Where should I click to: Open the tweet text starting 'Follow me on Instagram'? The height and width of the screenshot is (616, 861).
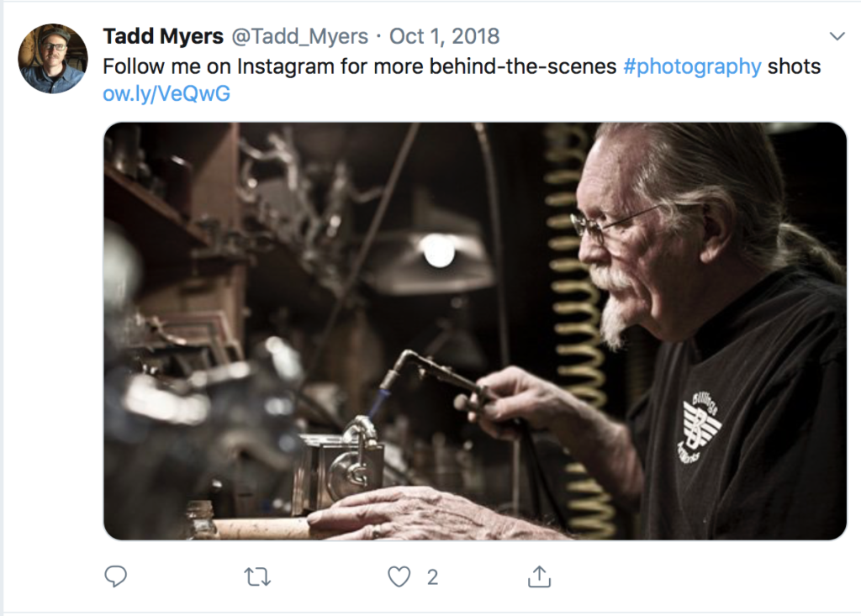(x=360, y=66)
